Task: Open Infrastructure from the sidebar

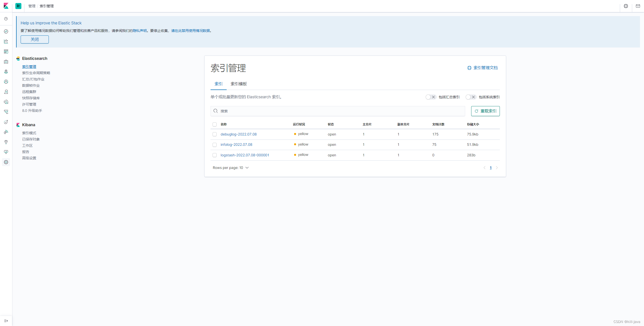Action: 6,92
